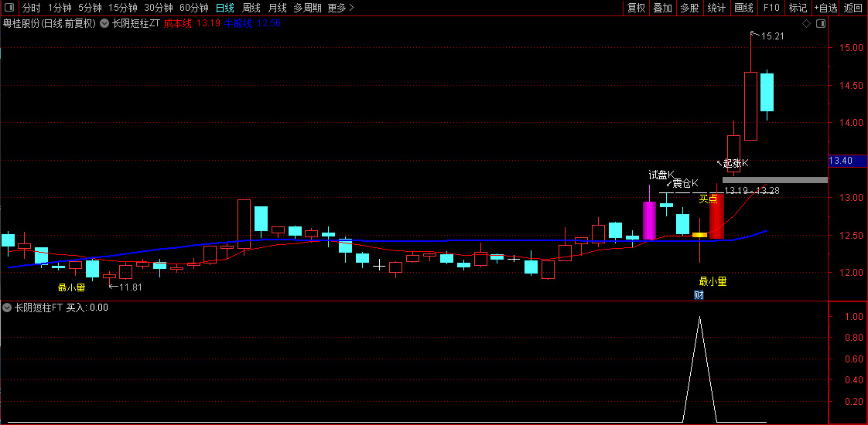Screen dimensions: 868x425
Task: Click the 返回 back button
Action: point(853,8)
